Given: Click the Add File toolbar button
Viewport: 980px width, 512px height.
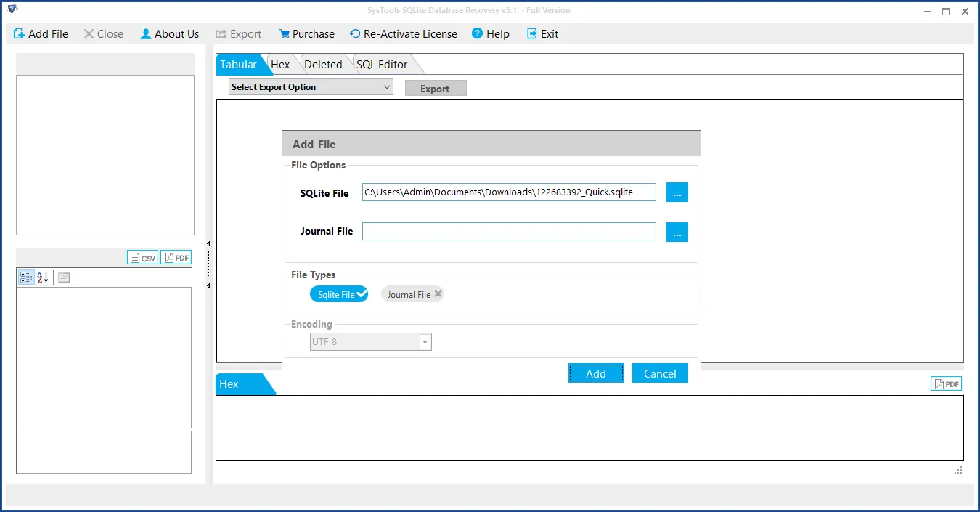Looking at the screenshot, I should pos(41,34).
